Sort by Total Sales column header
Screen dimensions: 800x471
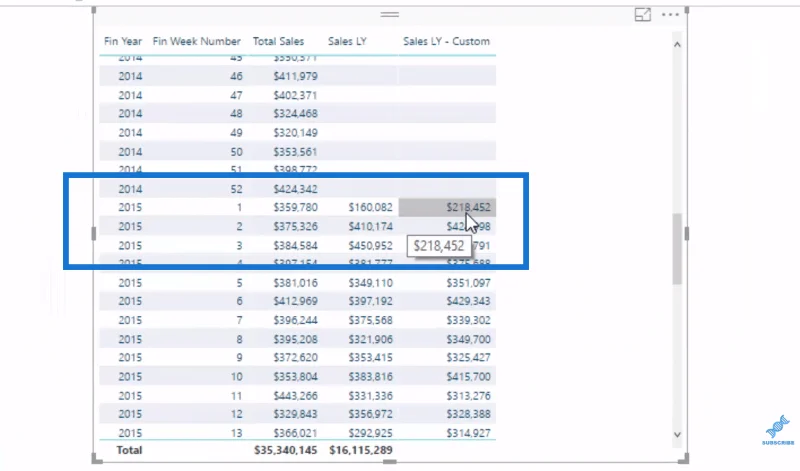point(278,41)
